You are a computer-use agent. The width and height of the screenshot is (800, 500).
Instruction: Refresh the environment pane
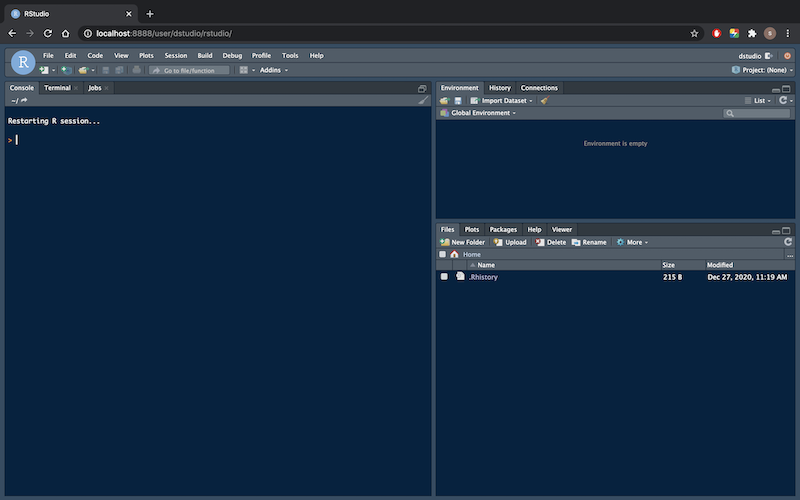point(783,100)
